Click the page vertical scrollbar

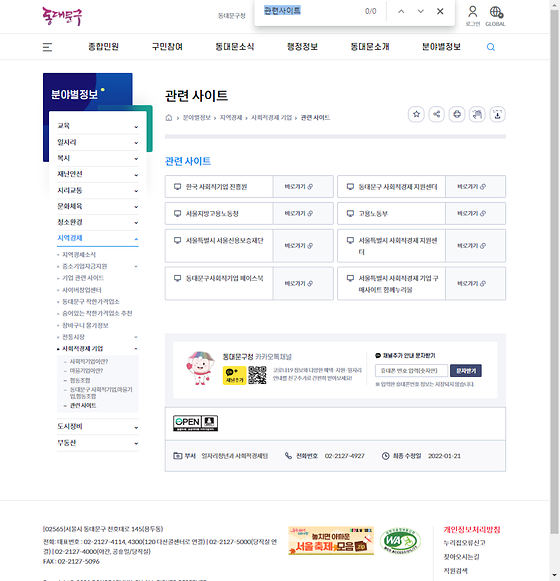554,272
